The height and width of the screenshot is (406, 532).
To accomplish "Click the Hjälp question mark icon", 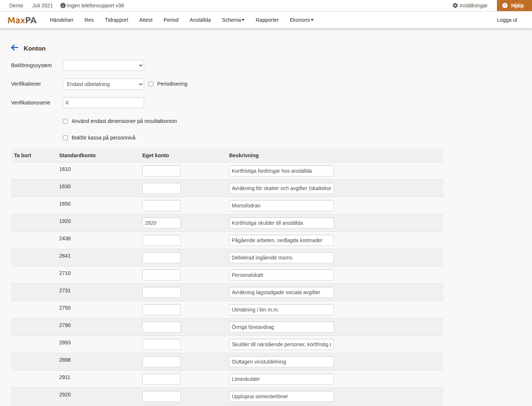I will 505,6.
